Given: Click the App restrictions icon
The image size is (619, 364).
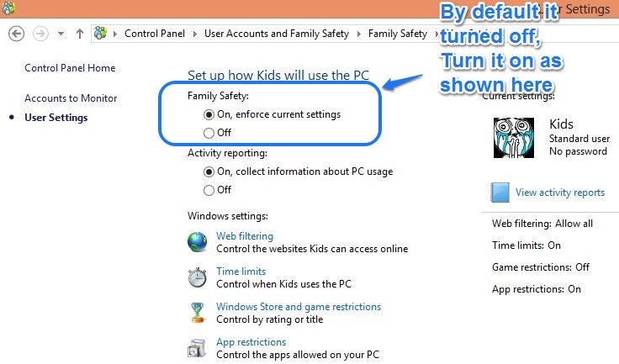Looking at the screenshot, I should click(x=198, y=348).
